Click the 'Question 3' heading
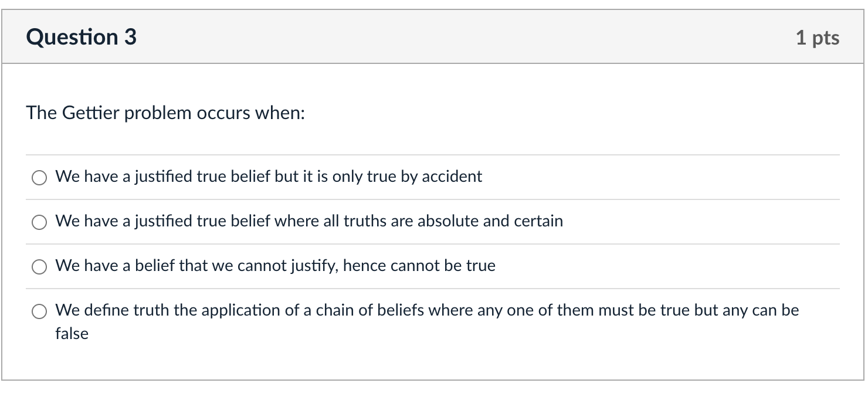 click(x=81, y=36)
